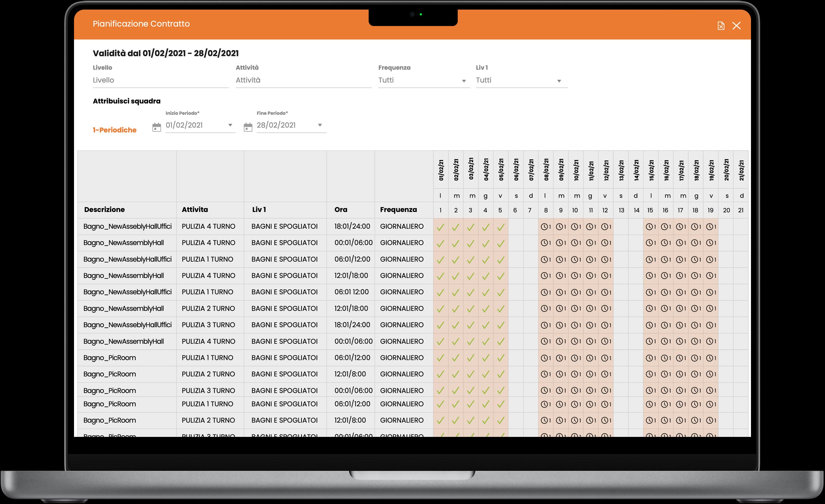Click clock icon for day 12, PULIZIA 2 TURNO 12:01/18:00 row
Viewport: 825px width, 504px height.
pyautogui.click(x=604, y=309)
